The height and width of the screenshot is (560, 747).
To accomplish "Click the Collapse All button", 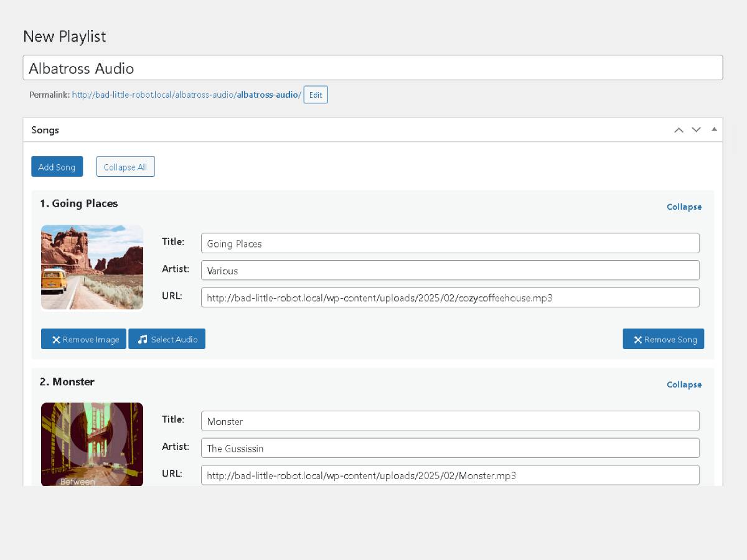I will [x=125, y=167].
